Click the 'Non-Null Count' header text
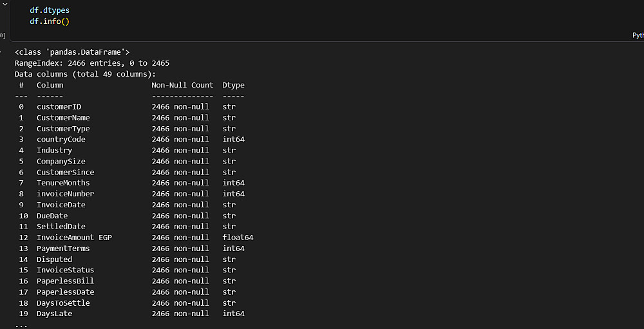Screen dimensions: 644x329 [x=182, y=85]
